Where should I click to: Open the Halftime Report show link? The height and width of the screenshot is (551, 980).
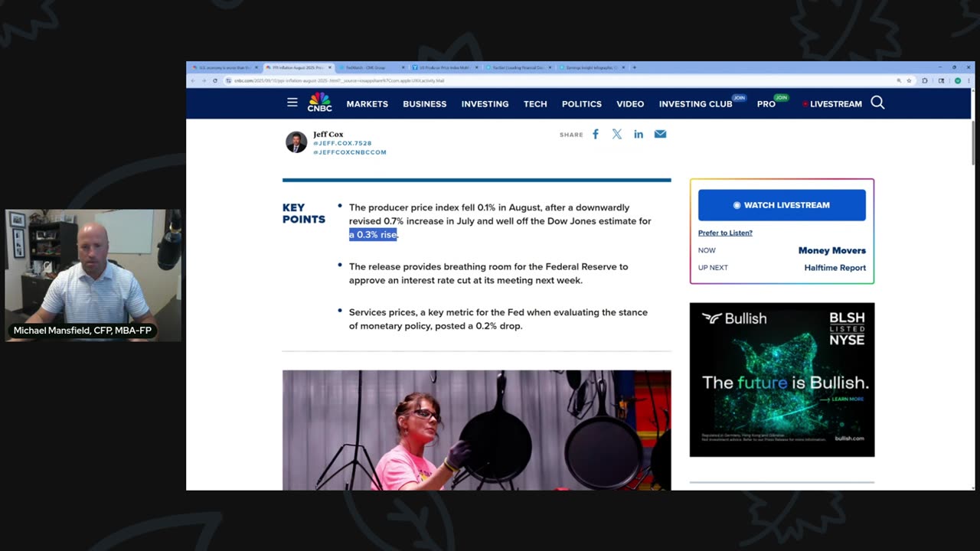tap(835, 268)
